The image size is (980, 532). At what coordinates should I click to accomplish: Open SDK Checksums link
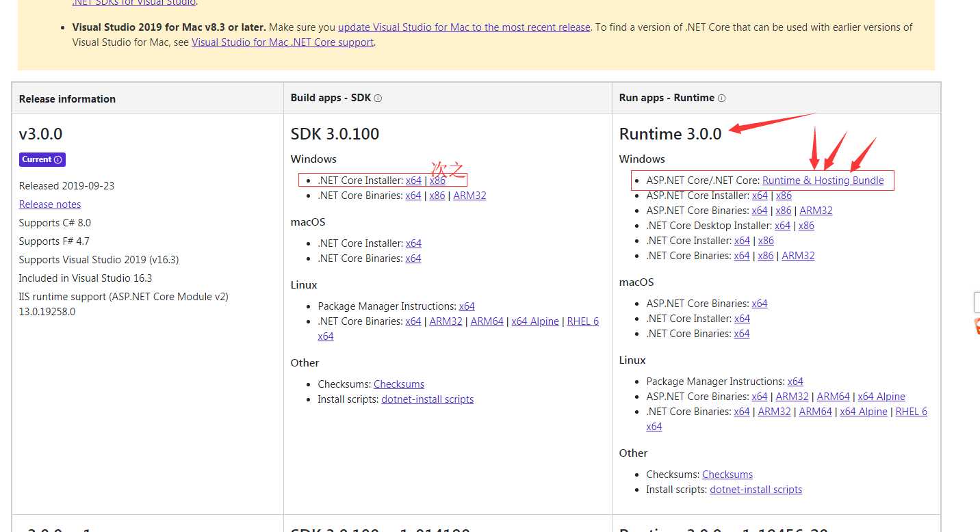click(x=399, y=384)
